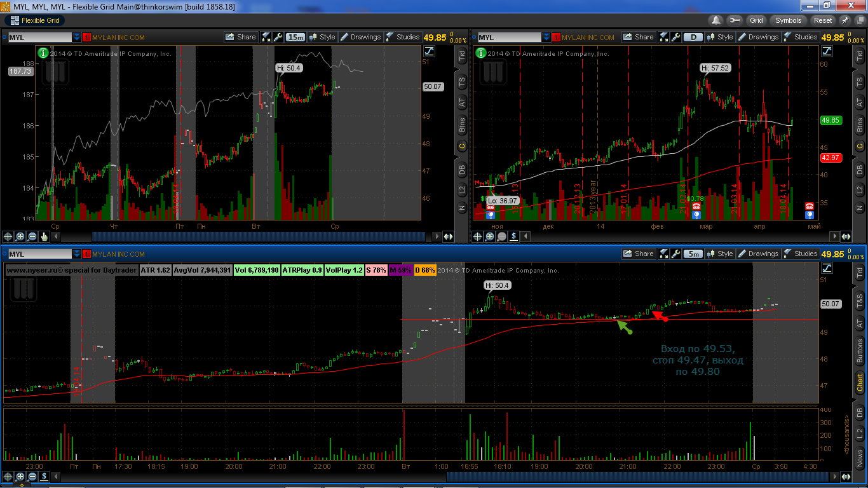Select the Chart sidebar tab on 5m chart
Image resolution: width=868 pixels, height=488 pixels.
(860, 383)
